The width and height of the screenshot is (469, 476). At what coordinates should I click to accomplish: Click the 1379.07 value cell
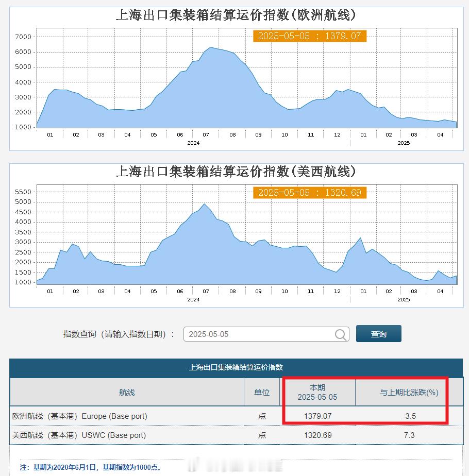click(317, 416)
